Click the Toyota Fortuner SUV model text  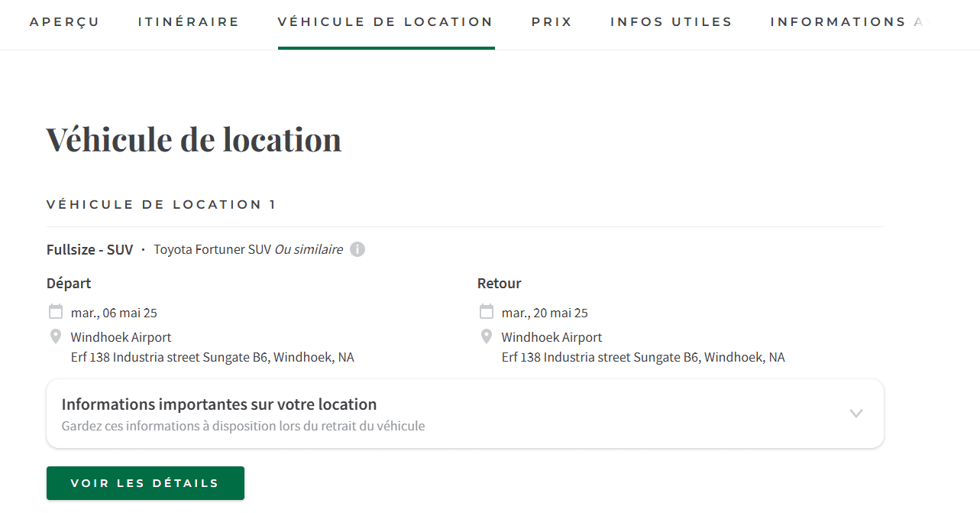(212, 249)
